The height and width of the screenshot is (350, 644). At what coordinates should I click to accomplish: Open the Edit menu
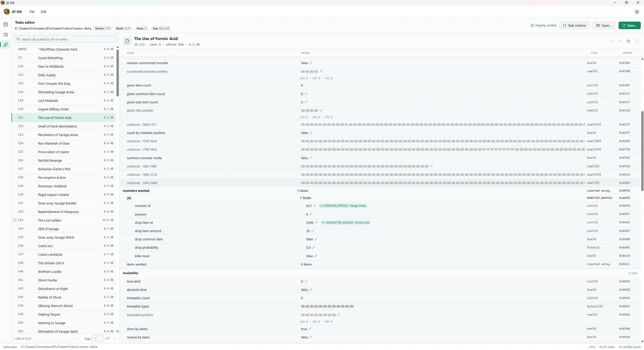[44, 12]
